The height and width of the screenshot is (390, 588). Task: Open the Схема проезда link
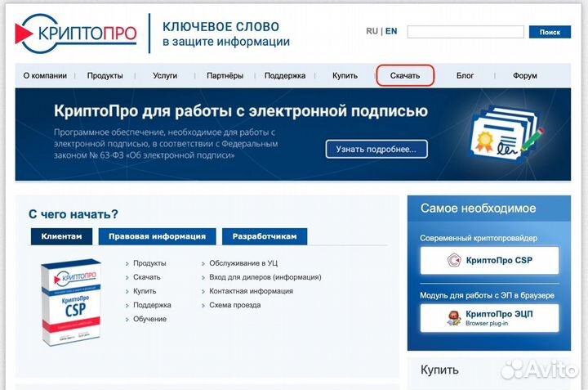point(234,305)
